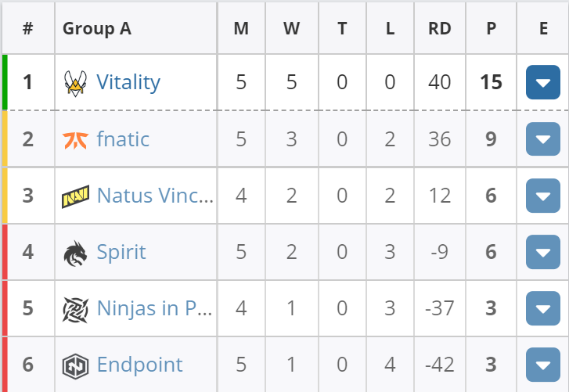The image size is (569, 392).
Task: Click the Ninjas in Pyjamas logo
Action: pos(75,309)
